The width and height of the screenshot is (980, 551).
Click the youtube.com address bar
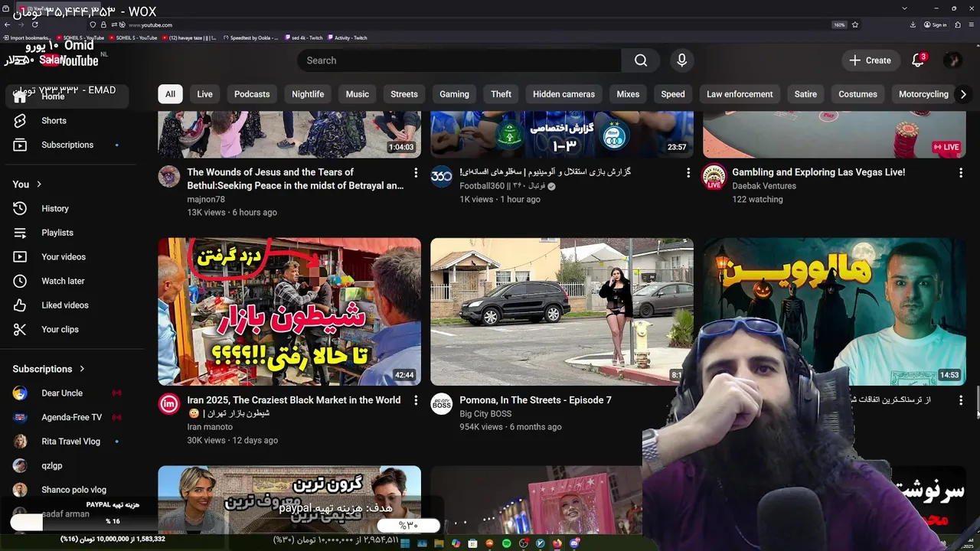click(459, 24)
